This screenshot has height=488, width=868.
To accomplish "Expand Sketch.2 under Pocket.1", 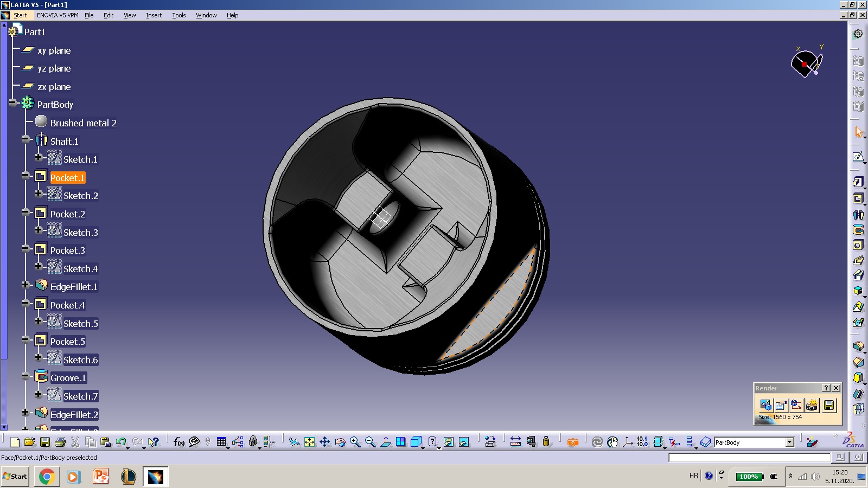I will 38,194.
